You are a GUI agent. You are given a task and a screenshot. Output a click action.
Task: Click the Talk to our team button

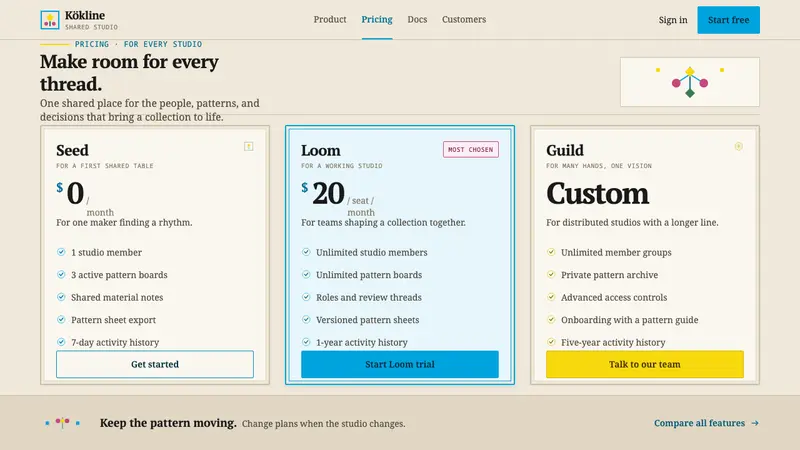coord(644,364)
